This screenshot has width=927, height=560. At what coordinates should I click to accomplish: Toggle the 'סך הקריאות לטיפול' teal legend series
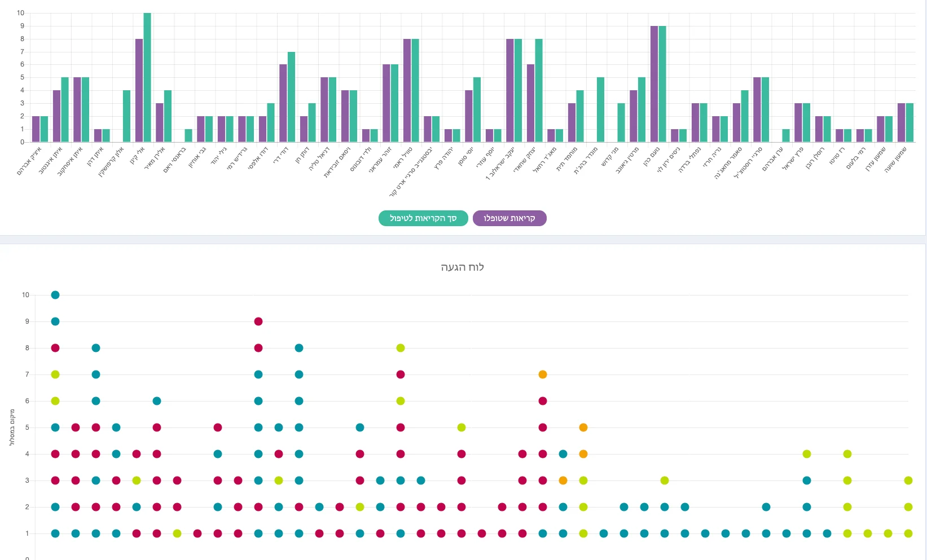(423, 218)
